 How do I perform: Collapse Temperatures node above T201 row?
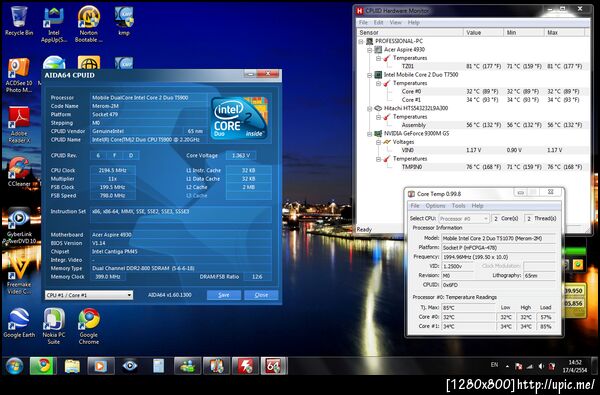(378, 58)
